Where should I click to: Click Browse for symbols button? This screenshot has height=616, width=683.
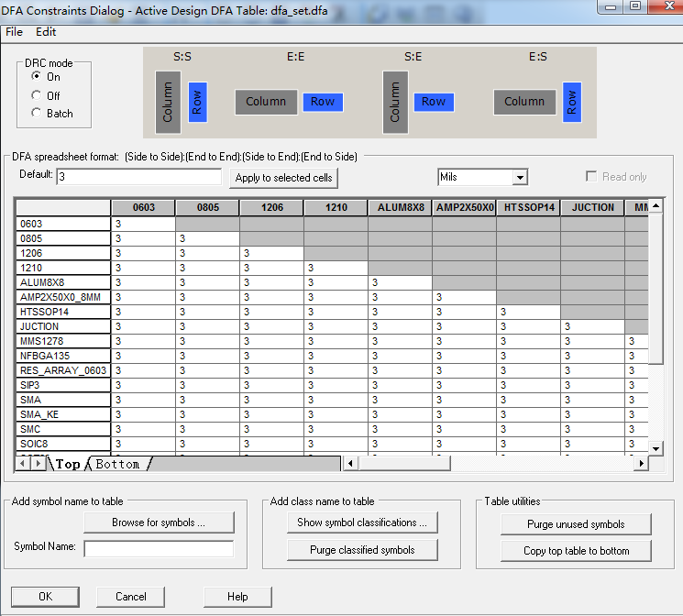[x=159, y=522]
